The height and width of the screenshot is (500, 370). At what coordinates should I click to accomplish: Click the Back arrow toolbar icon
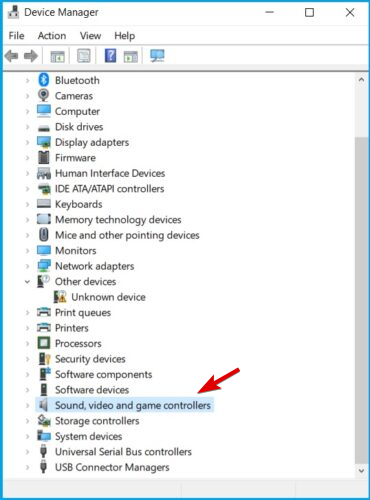[12, 56]
